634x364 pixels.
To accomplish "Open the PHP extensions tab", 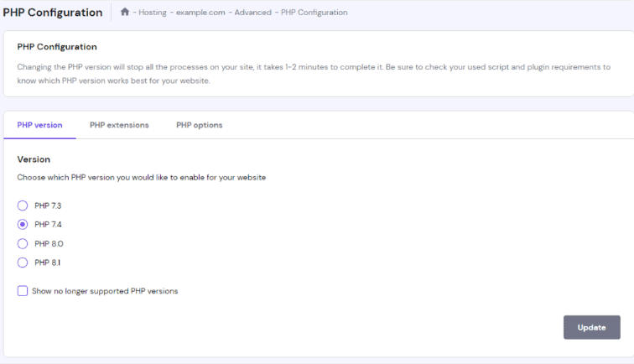I will 119,125.
